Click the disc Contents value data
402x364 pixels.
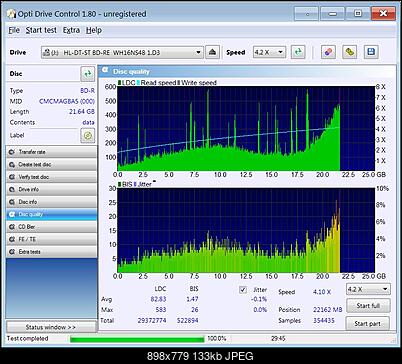(x=88, y=122)
